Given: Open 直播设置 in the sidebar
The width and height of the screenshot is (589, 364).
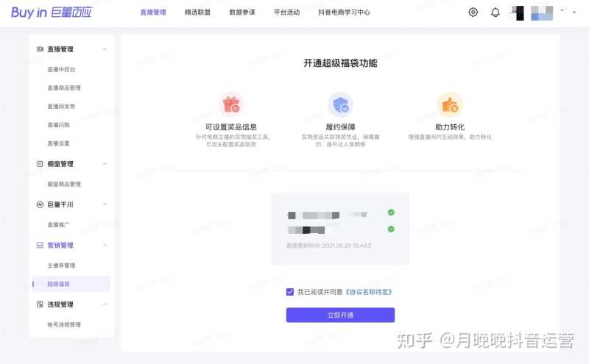Looking at the screenshot, I should pos(58,143).
